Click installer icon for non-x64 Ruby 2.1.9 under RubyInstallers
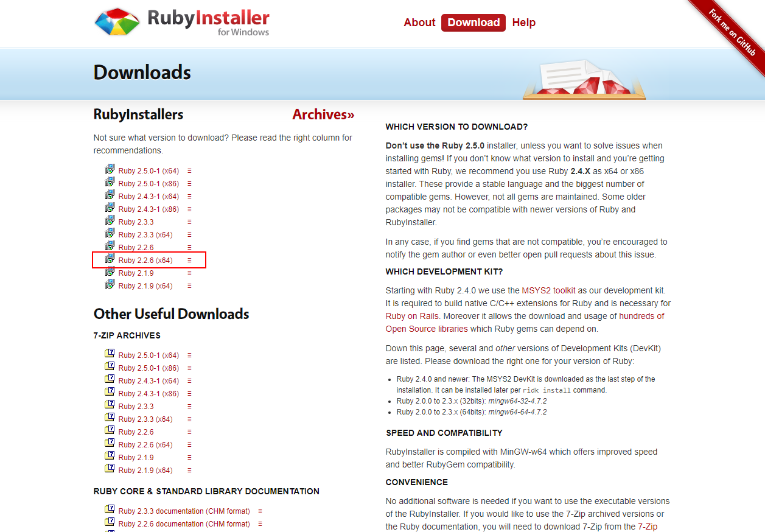Screen dimensions: 765x532 tap(110, 271)
